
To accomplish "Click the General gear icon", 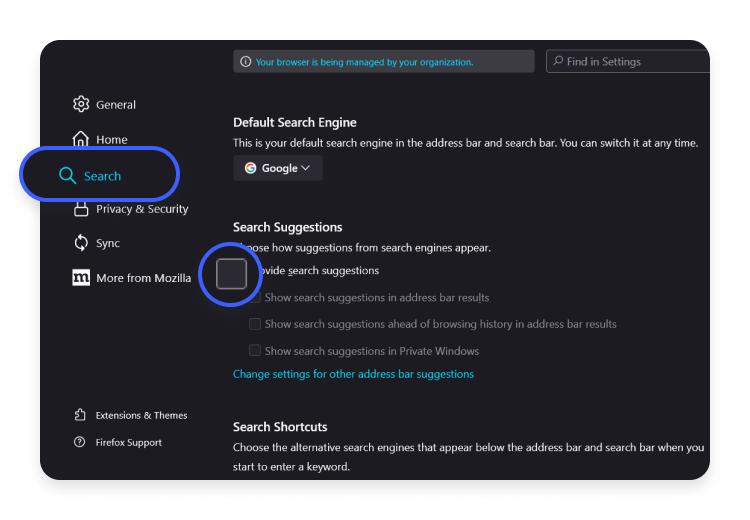I will 81,104.
